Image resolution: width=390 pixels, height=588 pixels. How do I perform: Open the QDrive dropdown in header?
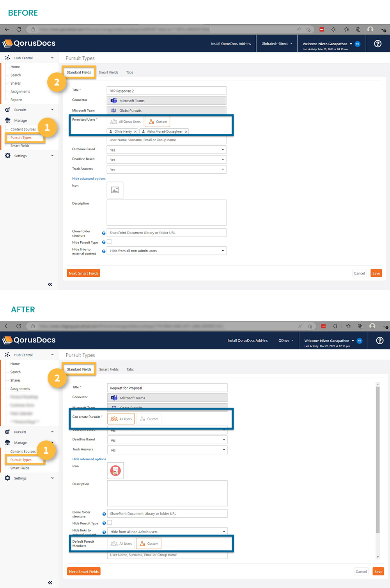(x=286, y=340)
